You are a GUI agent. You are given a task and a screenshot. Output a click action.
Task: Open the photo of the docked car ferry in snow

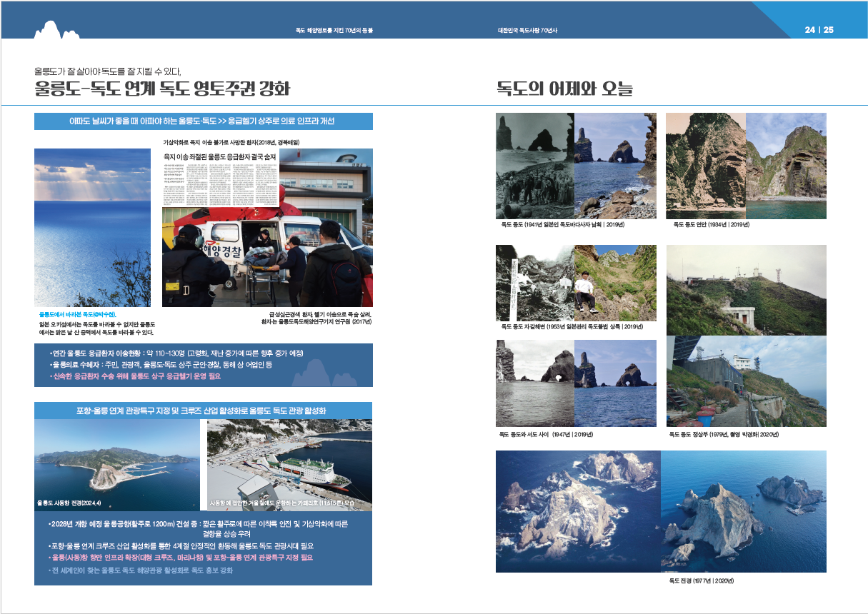pos(289,465)
